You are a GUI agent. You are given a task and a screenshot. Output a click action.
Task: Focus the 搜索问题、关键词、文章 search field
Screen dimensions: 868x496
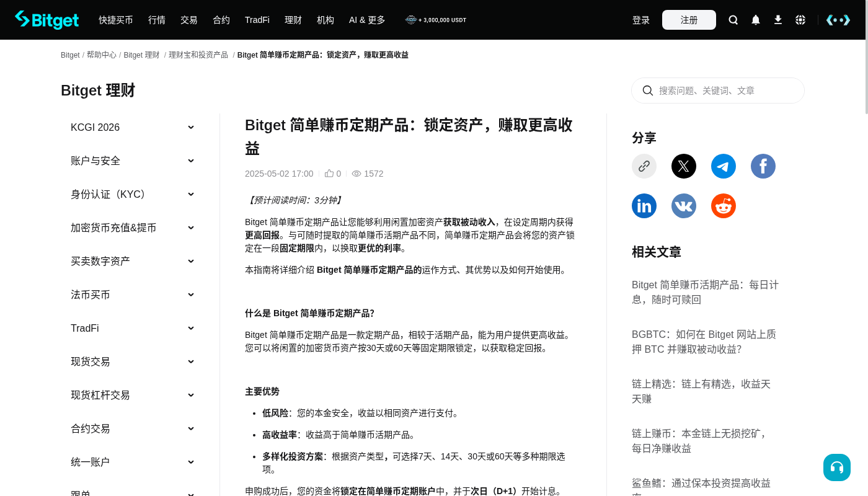(x=718, y=91)
